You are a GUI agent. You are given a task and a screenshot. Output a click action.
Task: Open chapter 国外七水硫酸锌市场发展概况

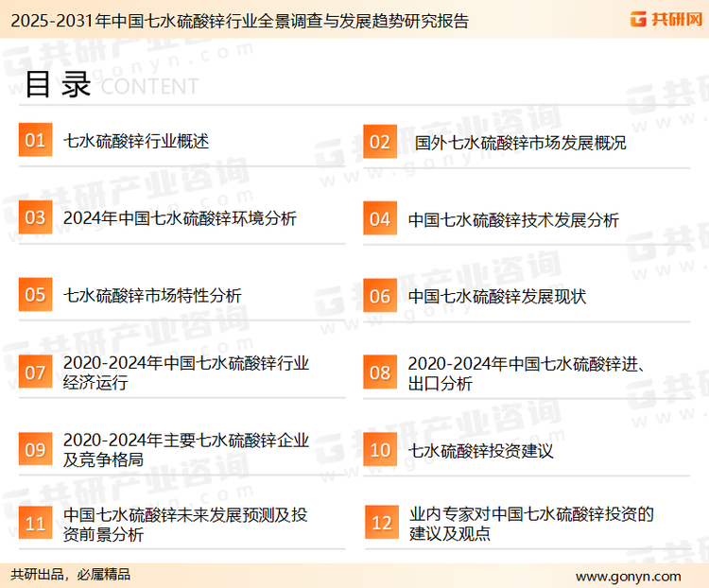click(x=521, y=143)
